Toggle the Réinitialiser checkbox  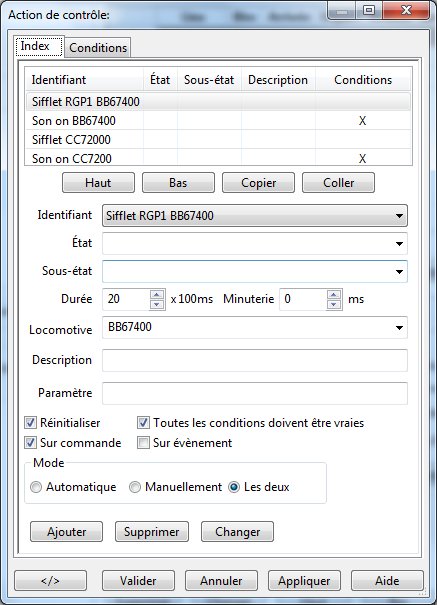point(30,422)
